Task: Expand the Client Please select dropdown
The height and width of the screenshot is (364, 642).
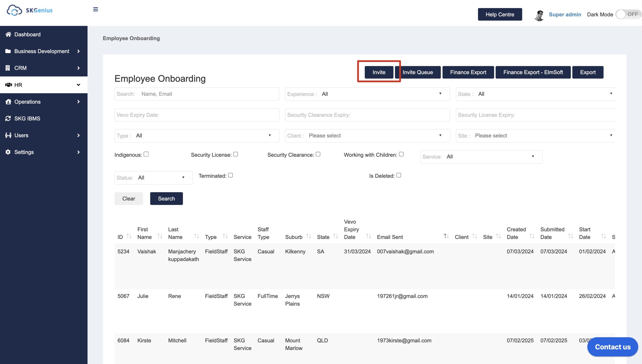Action: pos(367,136)
